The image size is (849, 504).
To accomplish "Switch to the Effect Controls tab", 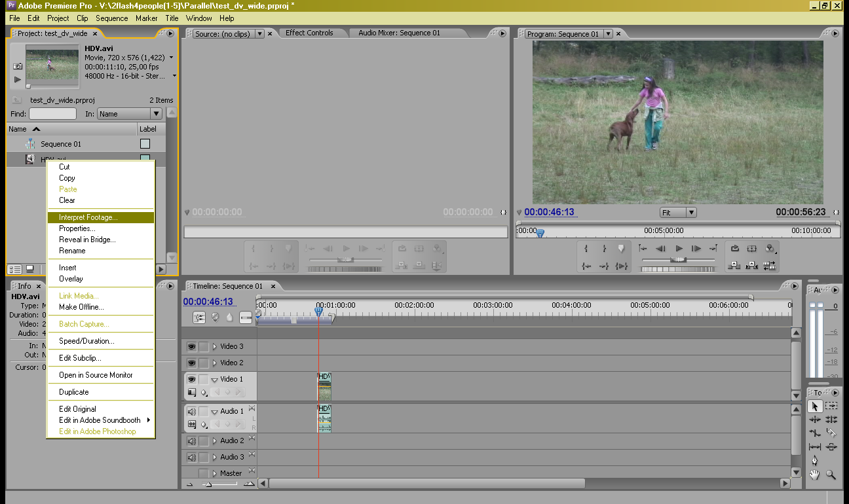I will [x=309, y=33].
